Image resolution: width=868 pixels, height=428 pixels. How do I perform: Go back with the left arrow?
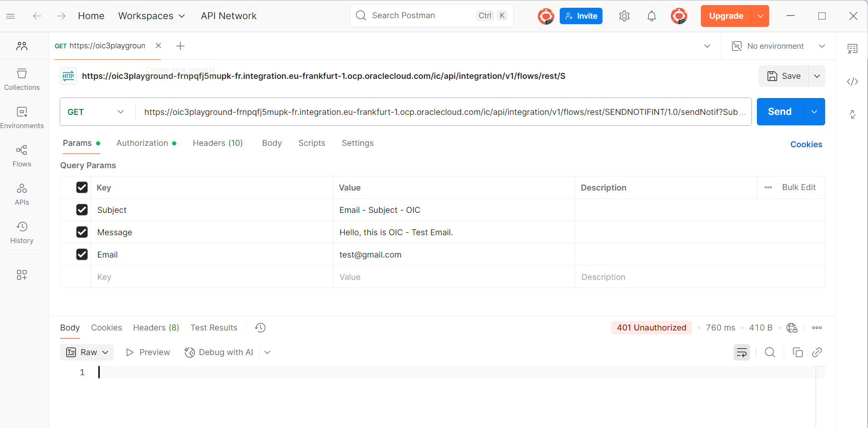37,16
